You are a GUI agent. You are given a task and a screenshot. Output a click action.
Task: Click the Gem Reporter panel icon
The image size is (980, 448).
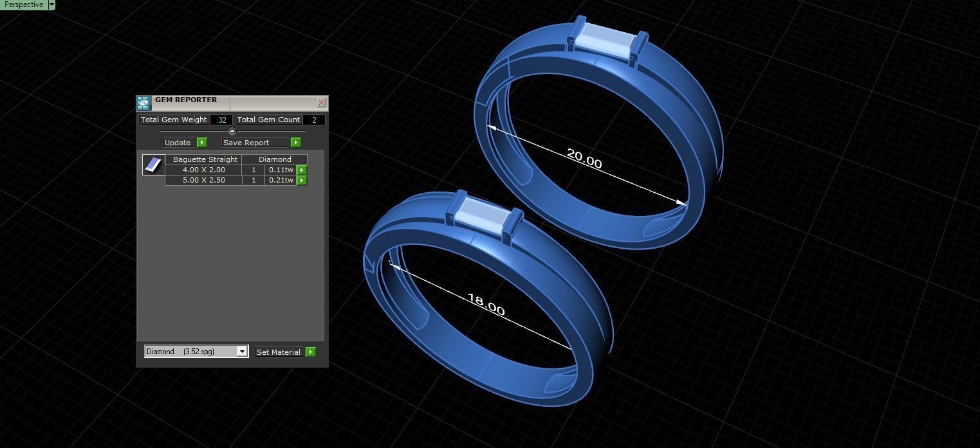click(143, 103)
